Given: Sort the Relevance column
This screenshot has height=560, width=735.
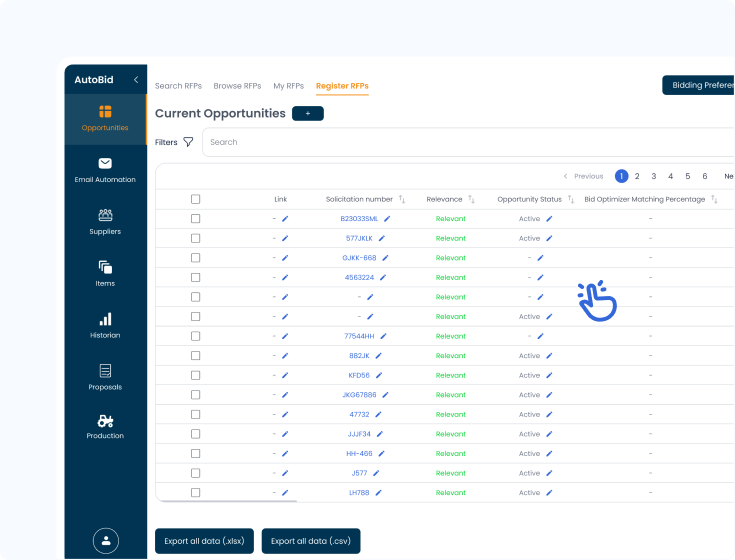Looking at the screenshot, I should [x=471, y=199].
